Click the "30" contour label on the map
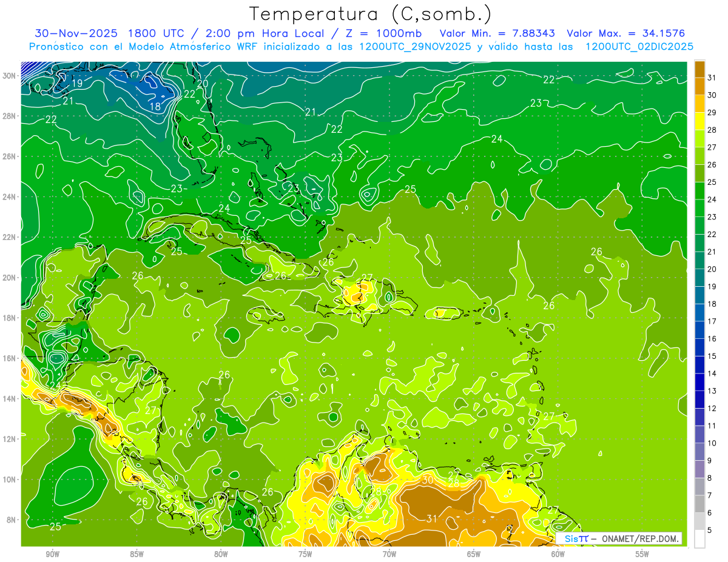Viewport: 728px width, 562px height. pos(428,480)
